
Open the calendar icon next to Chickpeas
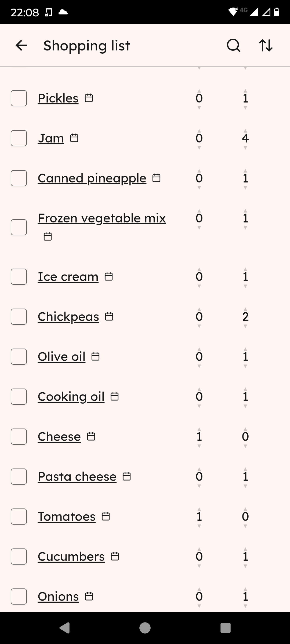(109, 317)
